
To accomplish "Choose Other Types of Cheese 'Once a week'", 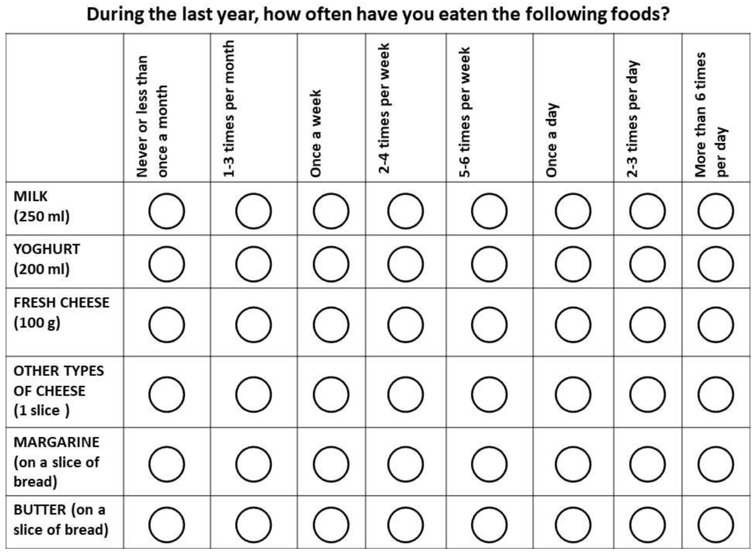I will pos(331,395).
